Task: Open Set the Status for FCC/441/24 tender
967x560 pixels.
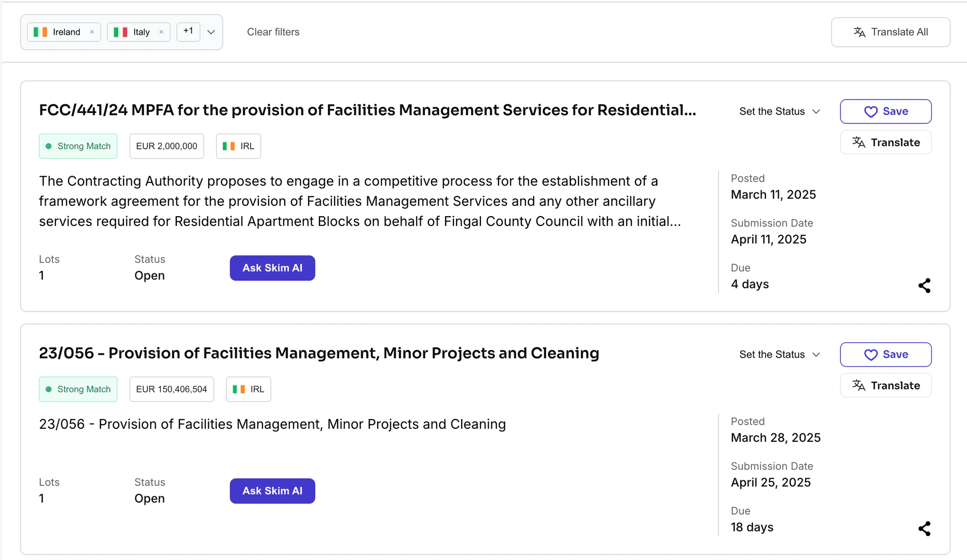Action: pos(779,111)
